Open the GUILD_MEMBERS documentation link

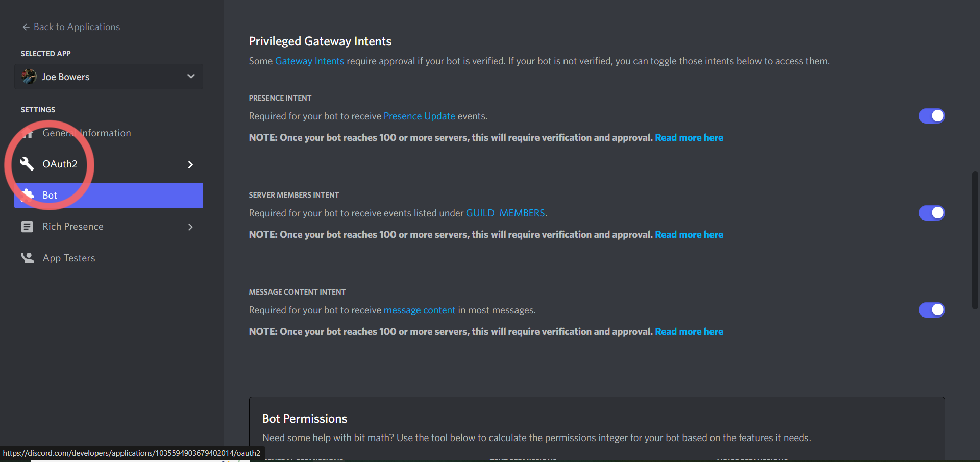(x=505, y=213)
